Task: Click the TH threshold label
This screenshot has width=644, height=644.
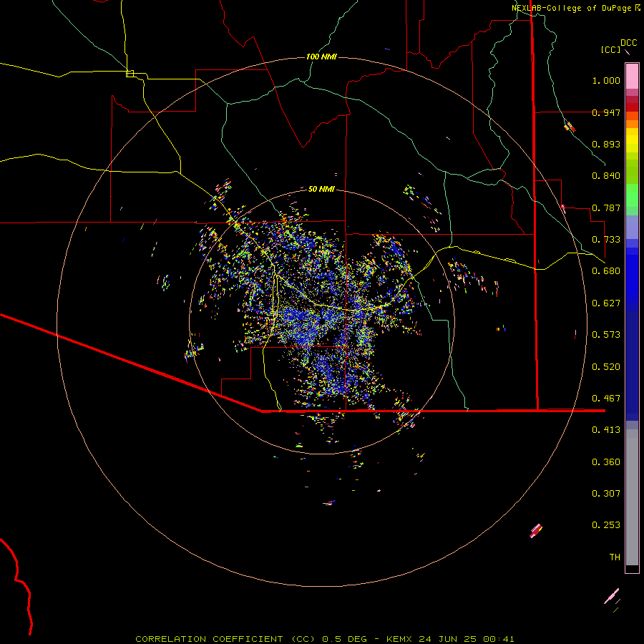Action: coord(615,557)
